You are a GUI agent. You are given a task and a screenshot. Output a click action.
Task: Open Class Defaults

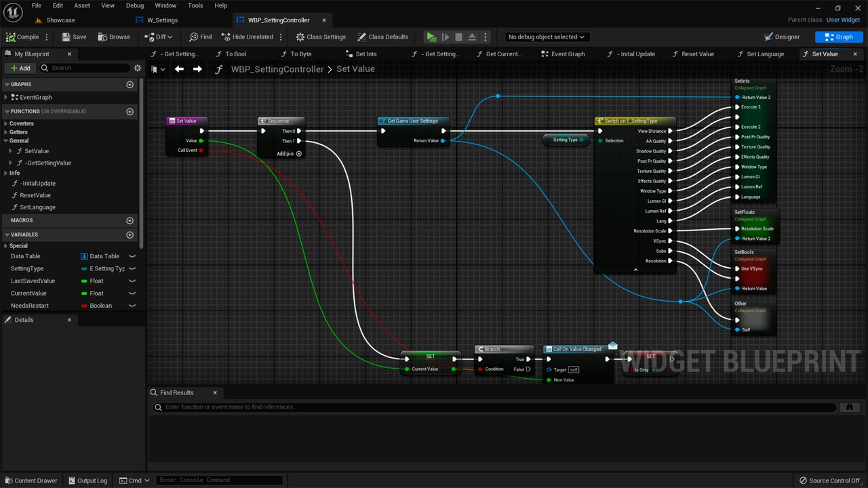pyautogui.click(x=382, y=37)
